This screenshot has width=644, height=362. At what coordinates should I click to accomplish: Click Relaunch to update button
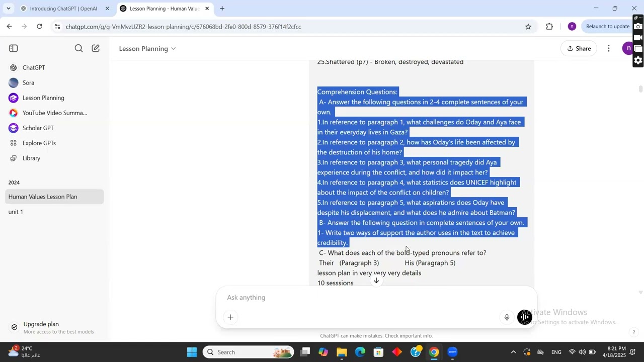point(608,27)
